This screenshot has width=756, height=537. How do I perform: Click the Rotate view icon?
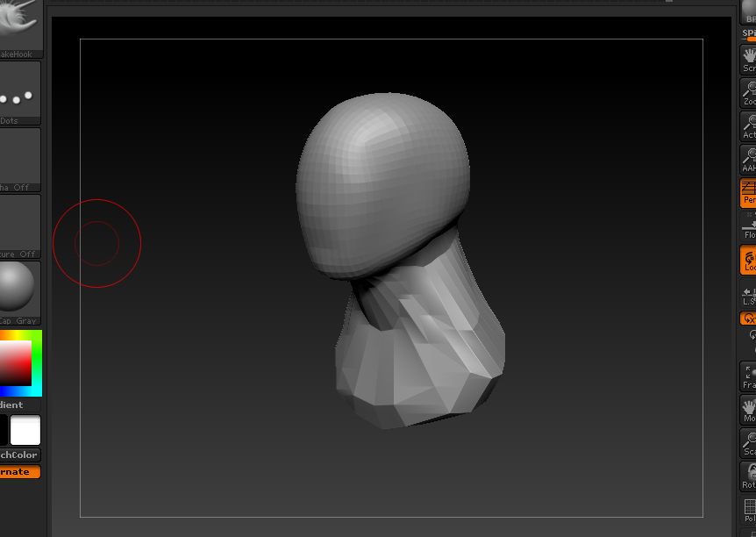point(748,476)
